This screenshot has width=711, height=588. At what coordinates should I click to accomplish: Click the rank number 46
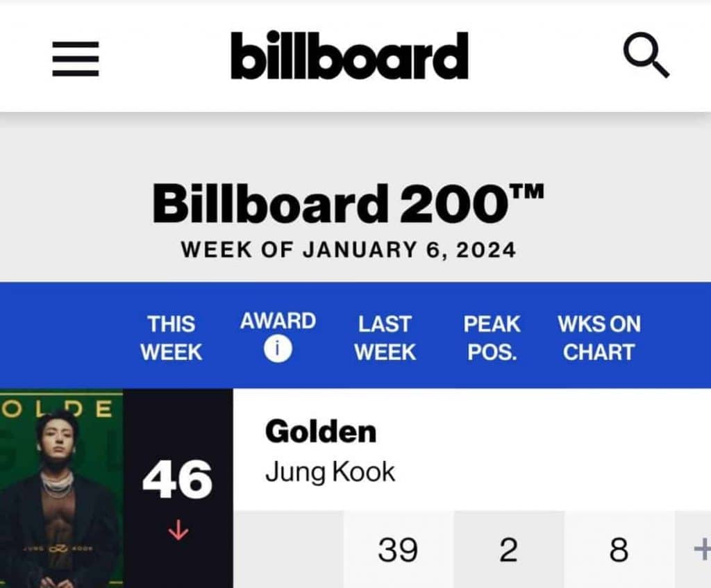177,481
